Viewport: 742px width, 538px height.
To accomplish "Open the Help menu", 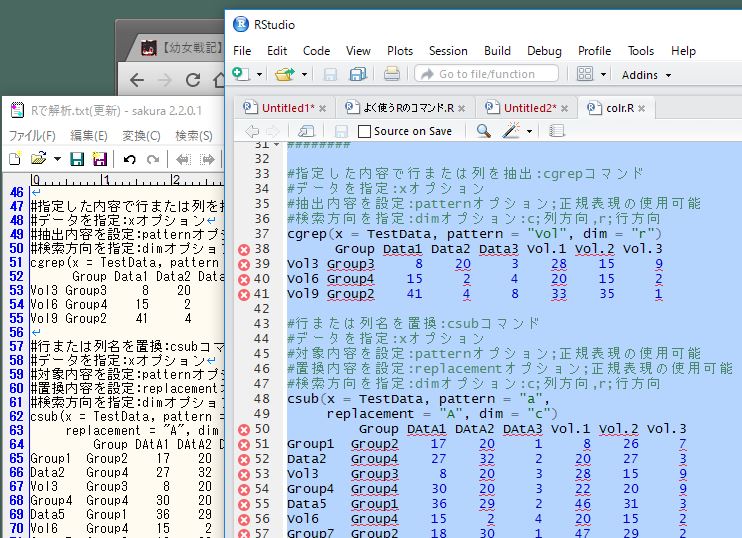I will 683,51.
